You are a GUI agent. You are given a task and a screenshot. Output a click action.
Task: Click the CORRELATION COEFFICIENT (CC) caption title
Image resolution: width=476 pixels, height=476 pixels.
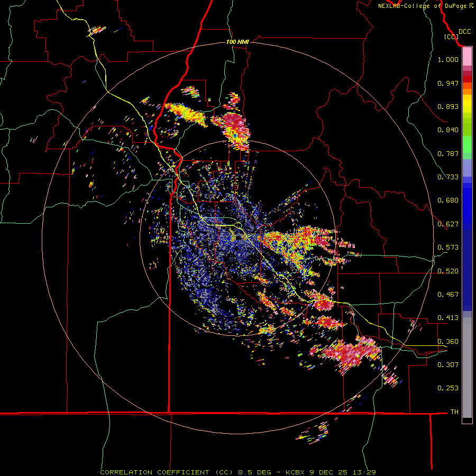point(167,472)
